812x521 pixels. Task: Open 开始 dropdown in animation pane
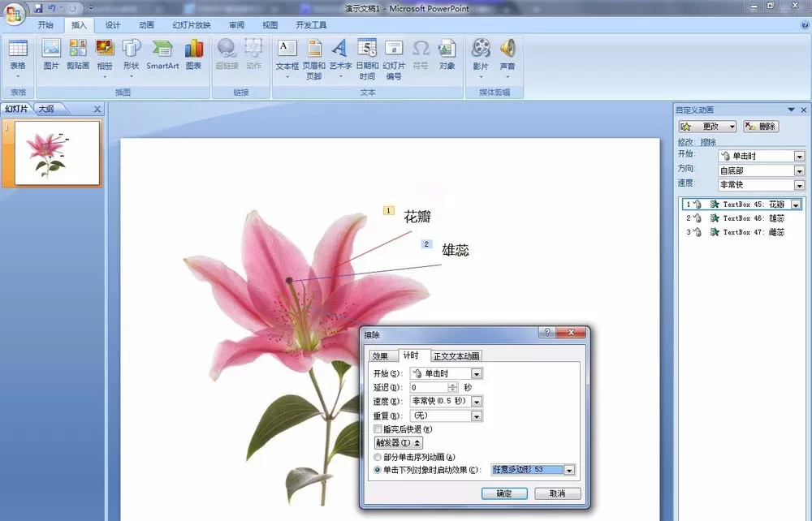click(800, 157)
